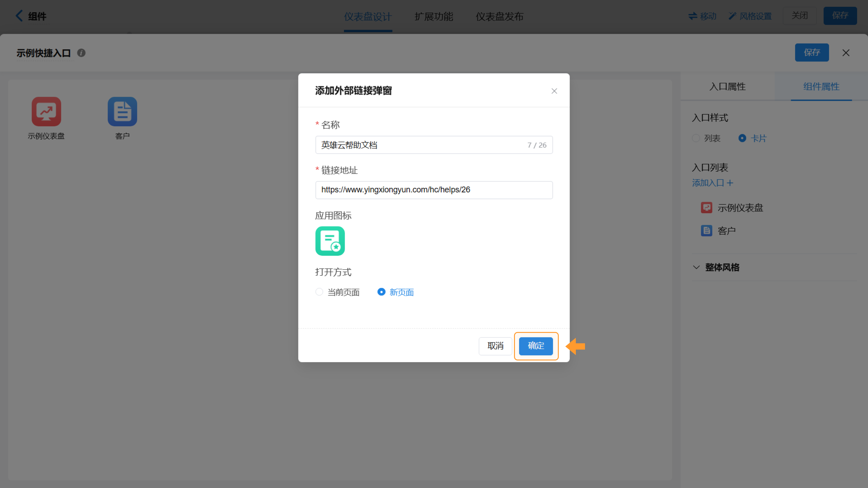Click the 关闭 button in top bar
Viewport: 868px width, 488px height.
pos(800,16)
